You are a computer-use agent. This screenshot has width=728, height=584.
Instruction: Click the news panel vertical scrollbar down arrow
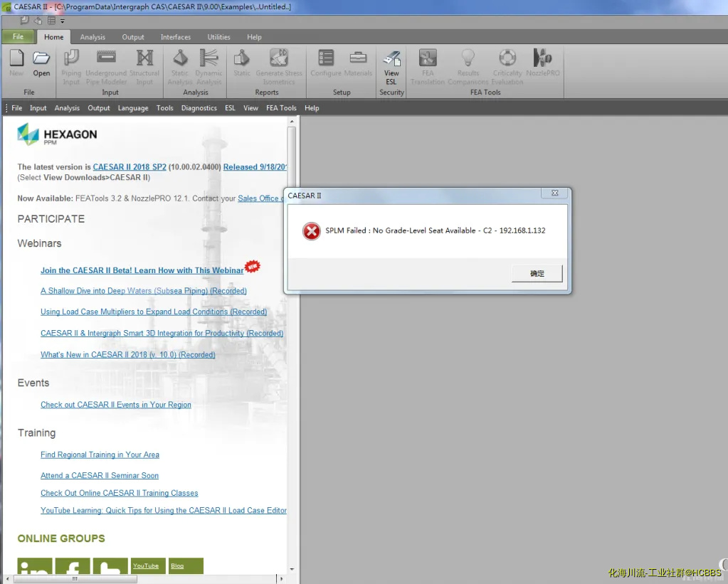292,569
